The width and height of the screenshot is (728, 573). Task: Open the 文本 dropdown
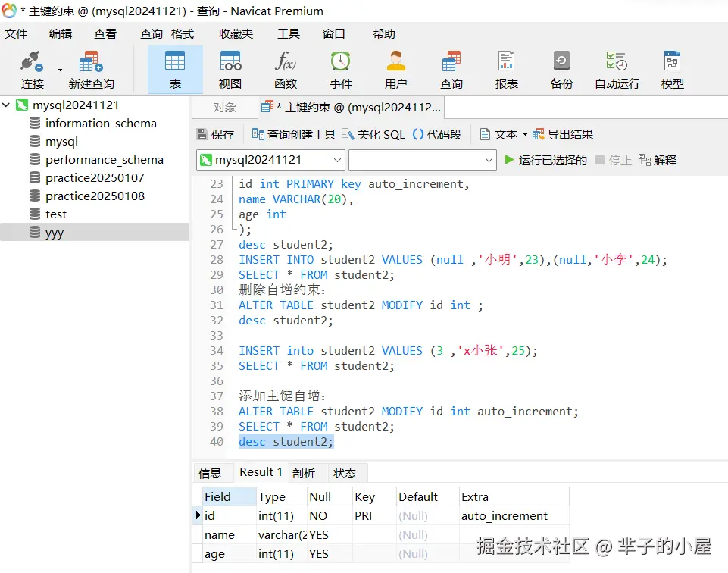pyautogui.click(x=503, y=135)
